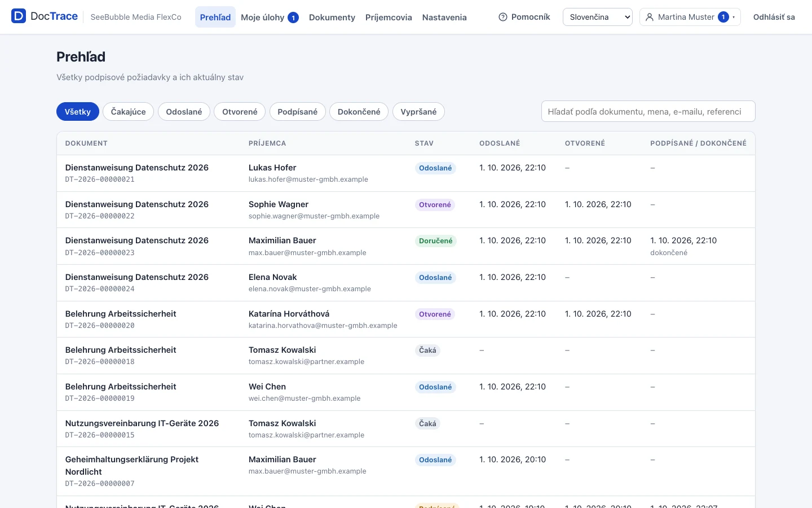This screenshot has width=812, height=508.
Task: Show only Vypršané requests
Action: click(418, 112)
